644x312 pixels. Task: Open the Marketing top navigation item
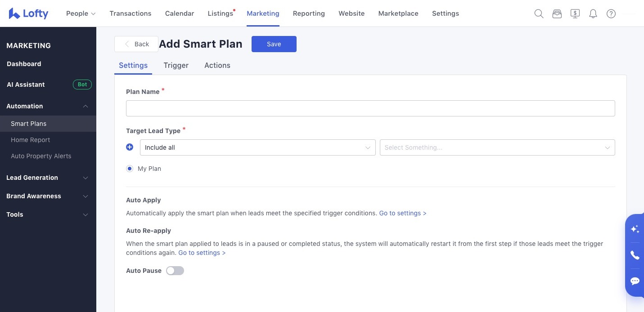tap(263, 13)
